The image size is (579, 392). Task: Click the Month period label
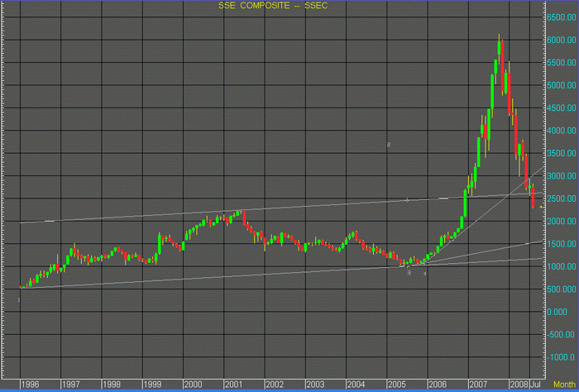pyautogui.click(x=565, y=385)
